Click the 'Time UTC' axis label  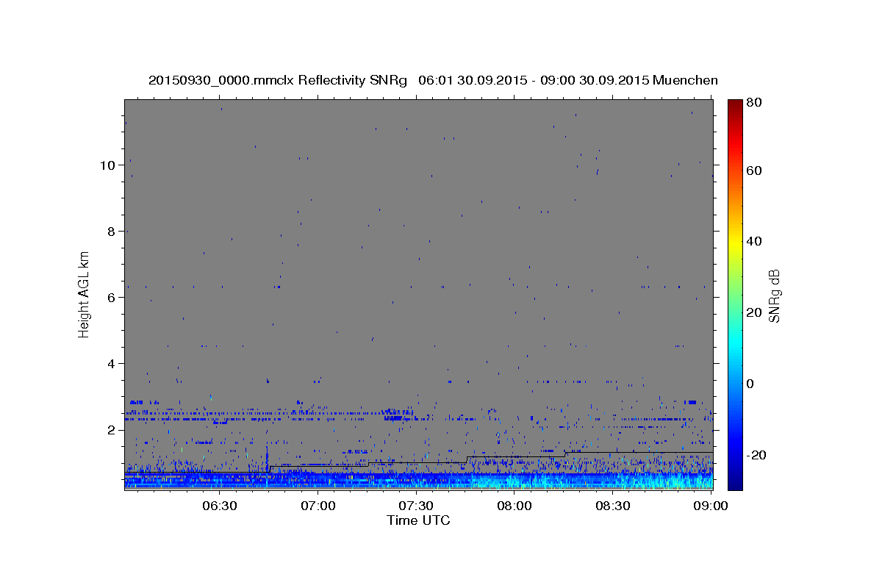coord(418,520)
